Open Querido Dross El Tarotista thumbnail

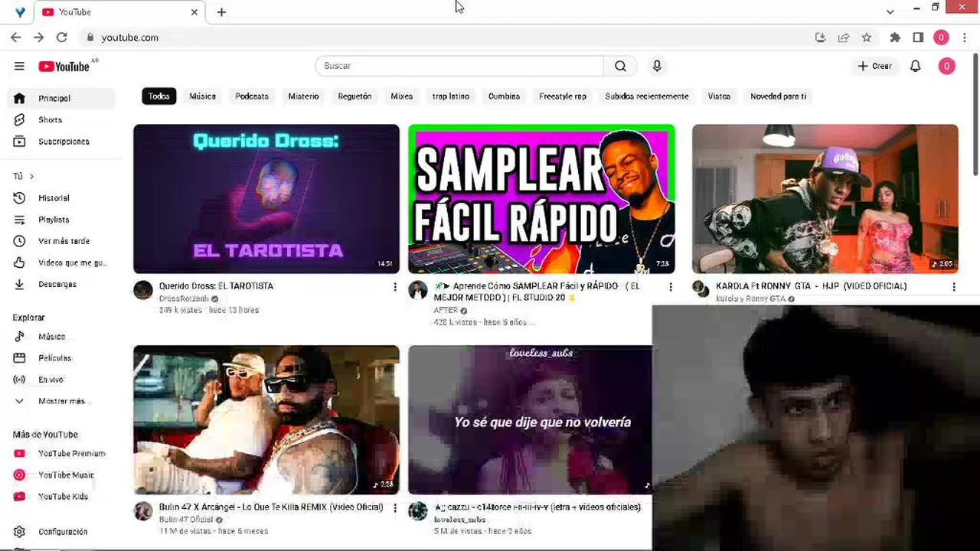(266, 199)
